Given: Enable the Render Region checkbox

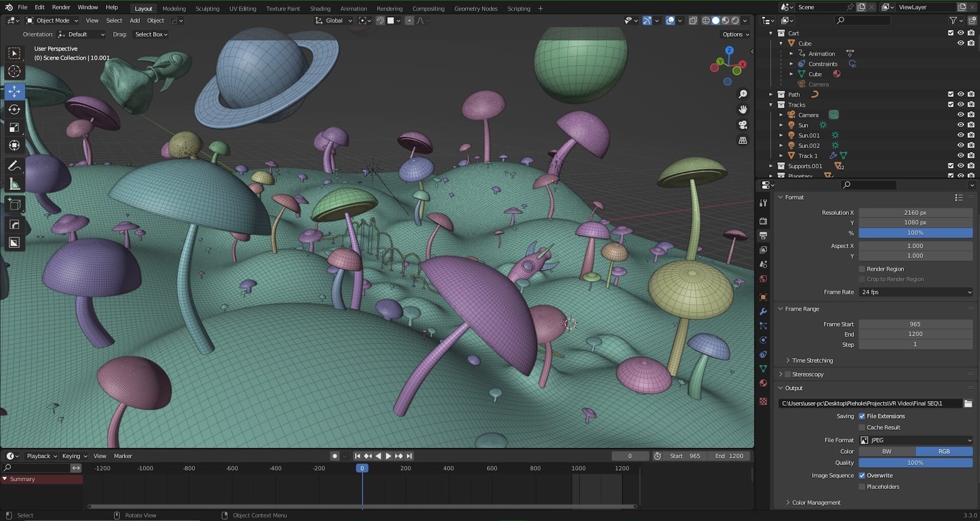Looking at the screenshot, I should [862, 269].
